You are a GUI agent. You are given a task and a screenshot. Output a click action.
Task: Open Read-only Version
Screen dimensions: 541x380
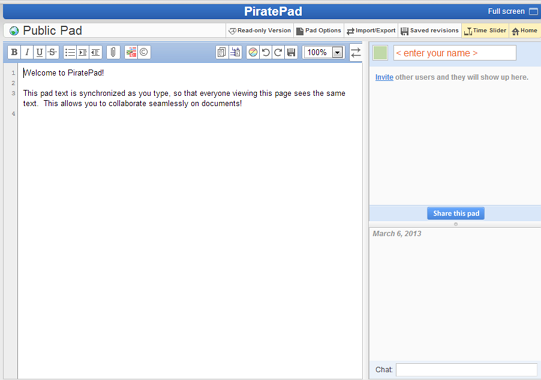(260, 31)
